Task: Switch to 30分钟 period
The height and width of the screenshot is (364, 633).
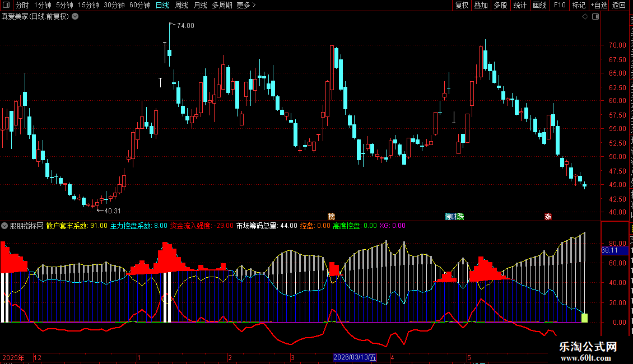Action: [x=114, y=5]
